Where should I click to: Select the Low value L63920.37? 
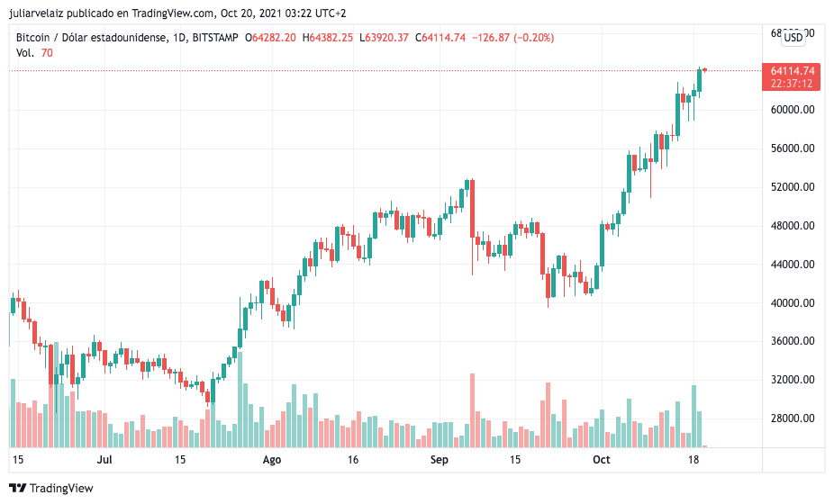[x=384, y=38]
